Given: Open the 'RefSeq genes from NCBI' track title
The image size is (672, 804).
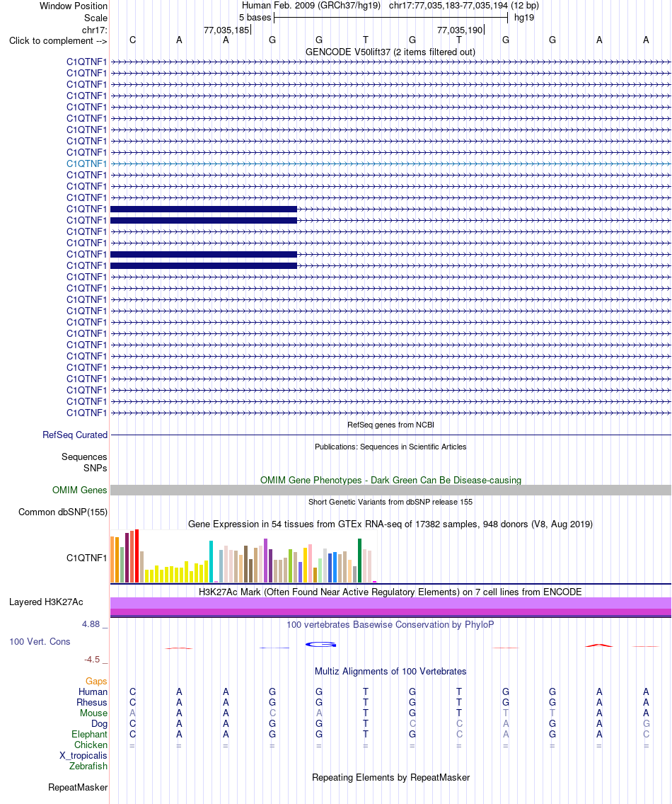Looking at the screenshot, I should coord(390,425).
